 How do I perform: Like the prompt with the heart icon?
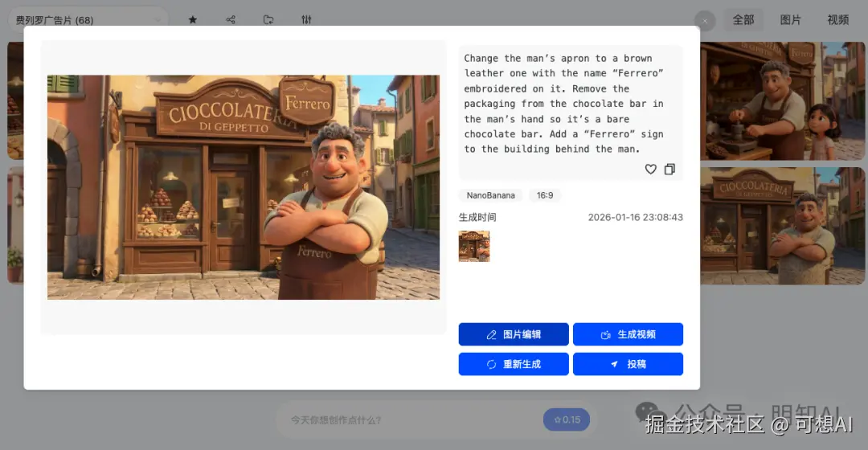[651, 170]
